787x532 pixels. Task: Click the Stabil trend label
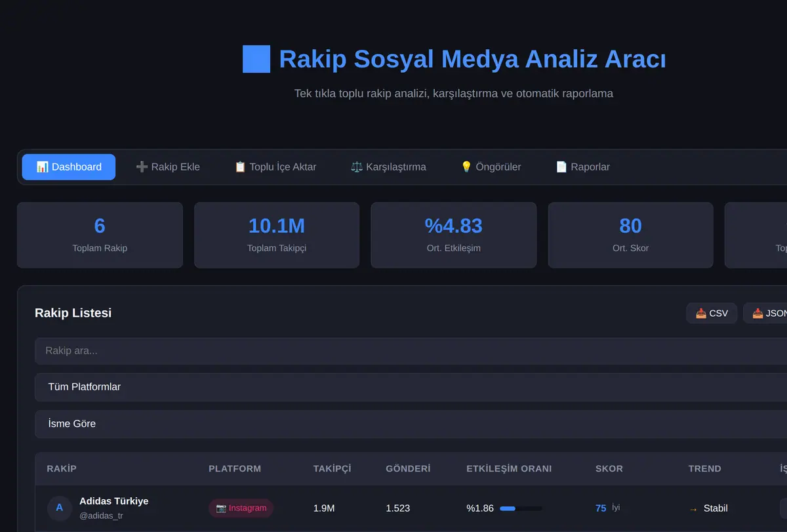pyautogui.click(x=716, y=508)
